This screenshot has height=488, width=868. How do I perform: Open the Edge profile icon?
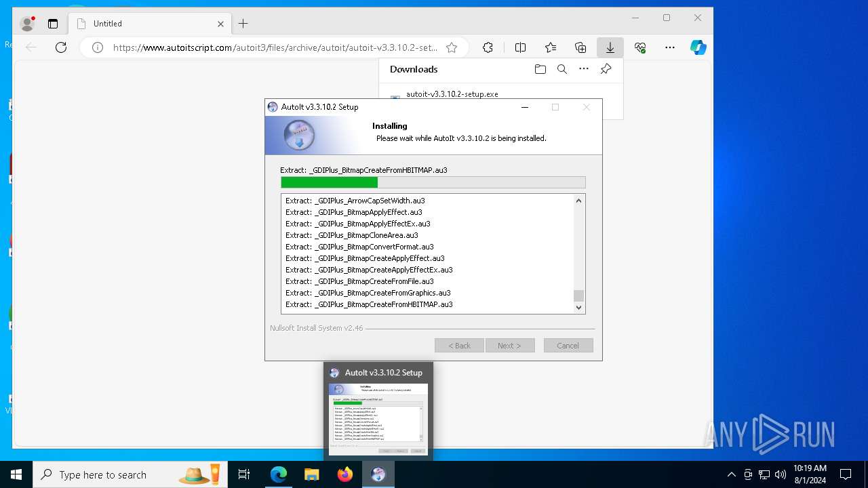click(27, 24)
